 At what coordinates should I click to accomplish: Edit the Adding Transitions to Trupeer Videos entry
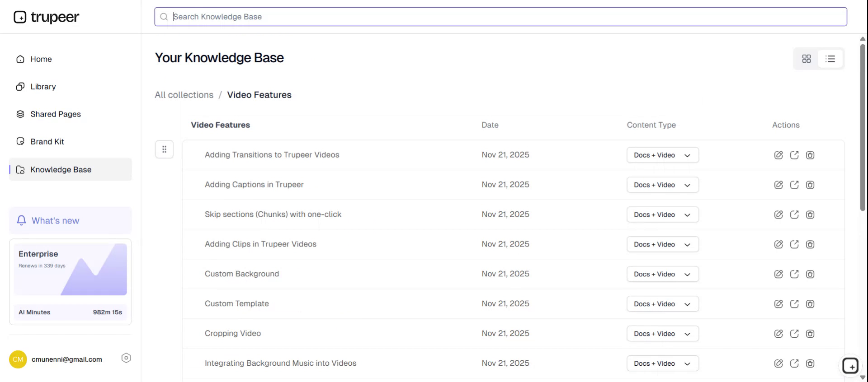(778, 155)
